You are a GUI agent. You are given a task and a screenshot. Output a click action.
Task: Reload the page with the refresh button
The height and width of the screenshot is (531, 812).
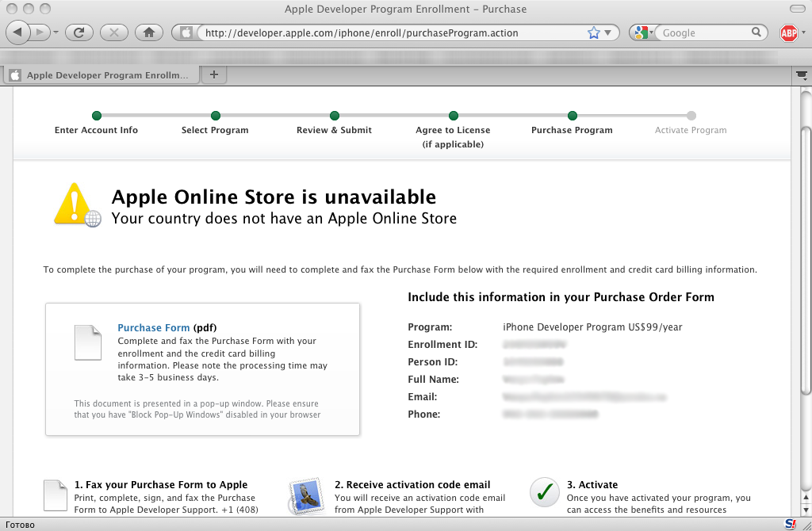click(x=79, y=32)
